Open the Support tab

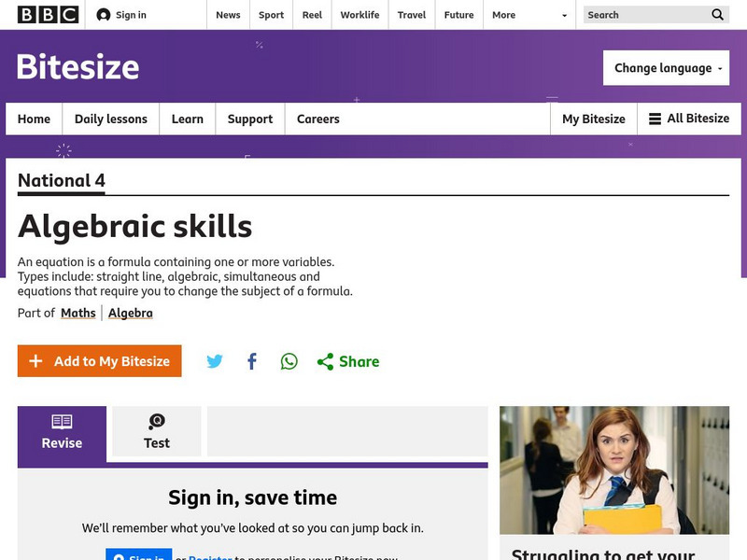point(250,119)
